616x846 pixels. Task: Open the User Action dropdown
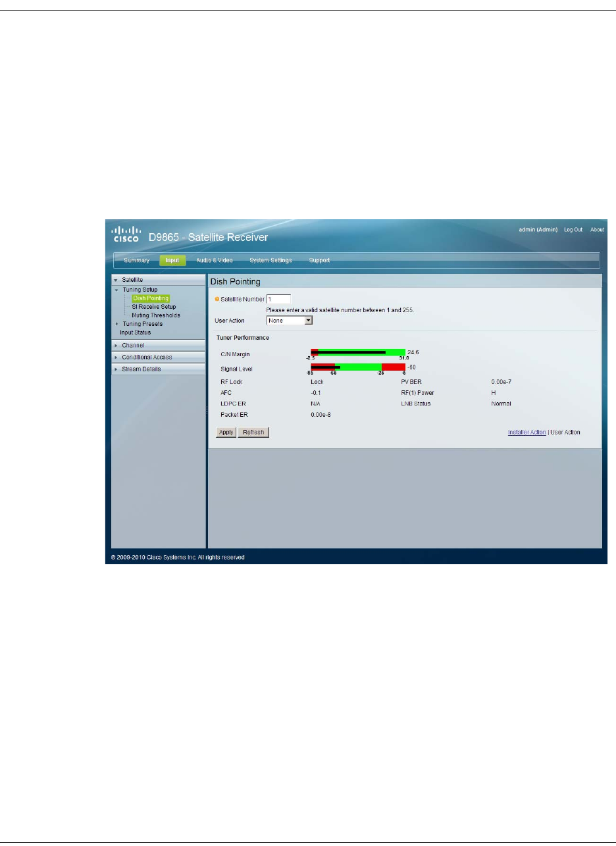coord(290,321)
